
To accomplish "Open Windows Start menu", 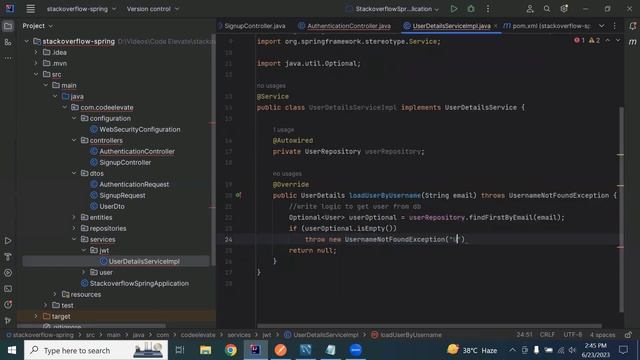I will click(12, 350).
